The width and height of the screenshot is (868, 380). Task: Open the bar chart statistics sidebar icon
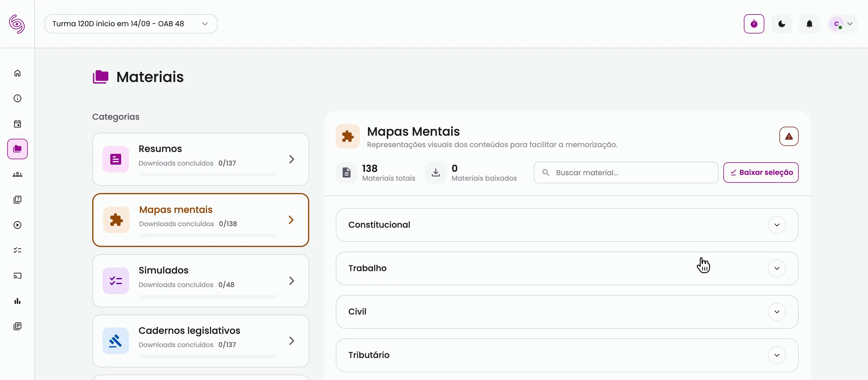point(17,301)
